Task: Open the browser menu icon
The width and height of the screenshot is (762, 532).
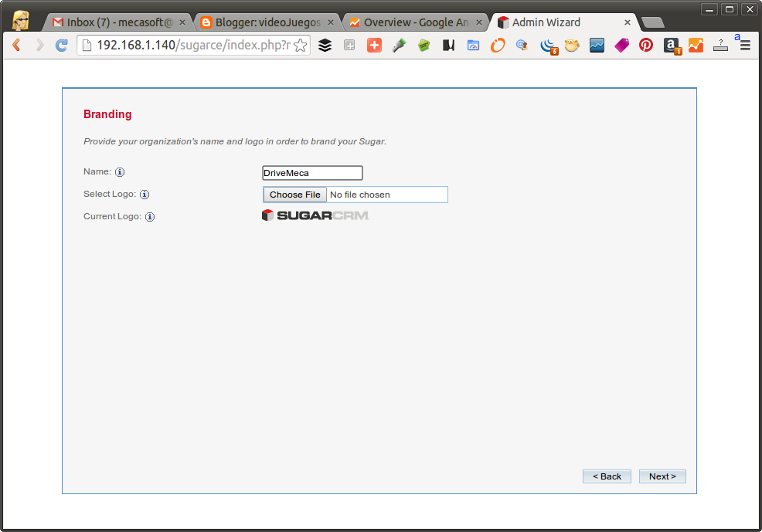Action: [744, 45]
